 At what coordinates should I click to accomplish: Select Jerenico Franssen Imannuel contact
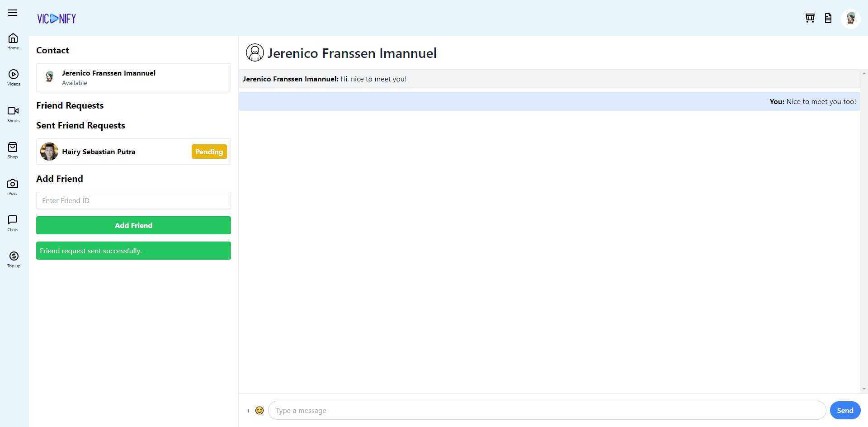(133, 77)
